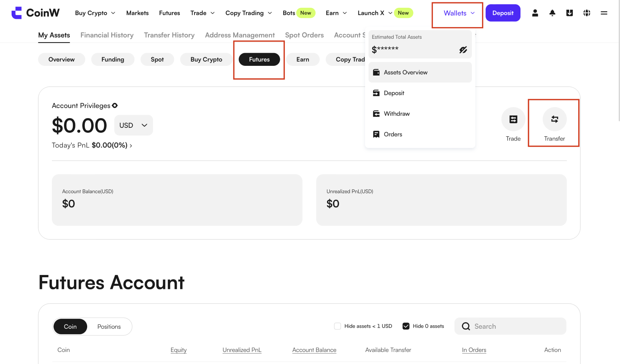
Task: Choose Orders from Wallets menu
Action: point(420,134)
